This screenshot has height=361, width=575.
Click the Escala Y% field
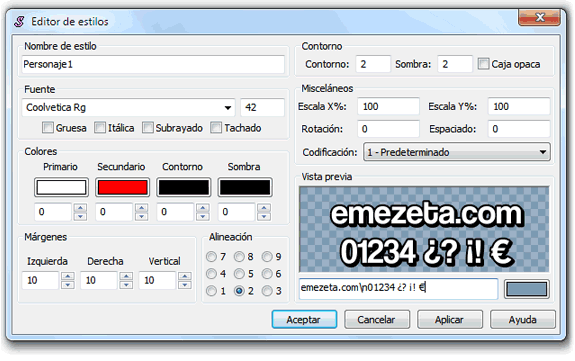pos(519,106)
